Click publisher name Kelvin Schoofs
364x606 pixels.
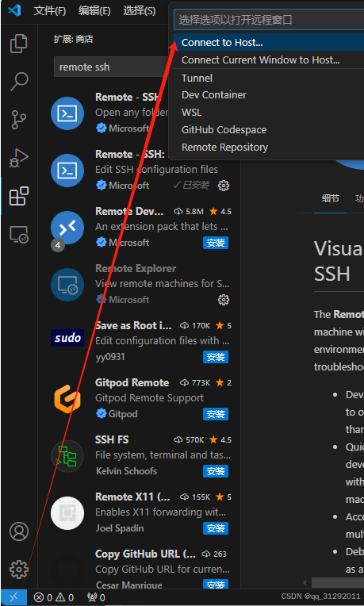(126, 471)
